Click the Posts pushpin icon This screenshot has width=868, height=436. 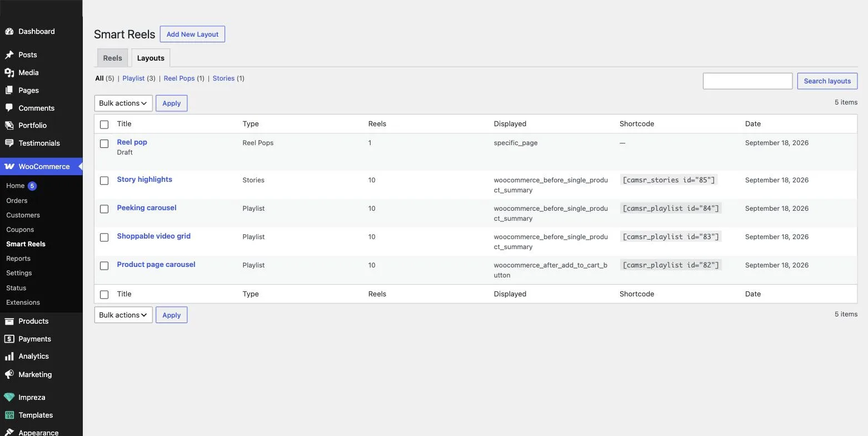coord(9,55)
